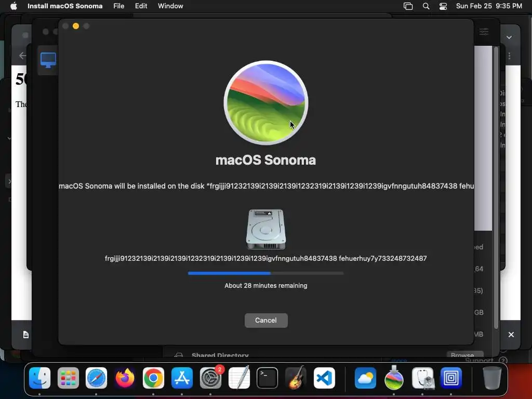The image size is (532, 399).
Task: Open the Trash in the Dock
Action: (492, 378)
